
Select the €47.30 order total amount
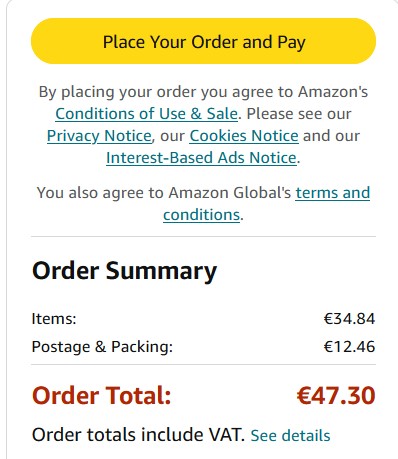pyautogui.click(x=336, y=396)
